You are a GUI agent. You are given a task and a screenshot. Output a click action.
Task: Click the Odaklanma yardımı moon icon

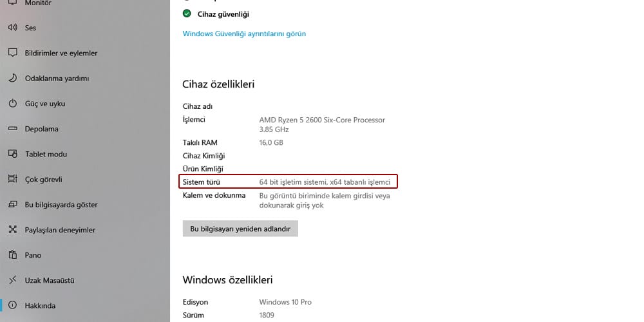click(x=12, y=78)
